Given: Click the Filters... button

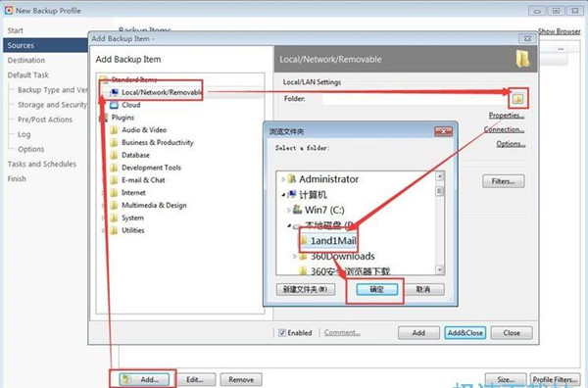Looking at the screenshot, I should coord(504,181).
